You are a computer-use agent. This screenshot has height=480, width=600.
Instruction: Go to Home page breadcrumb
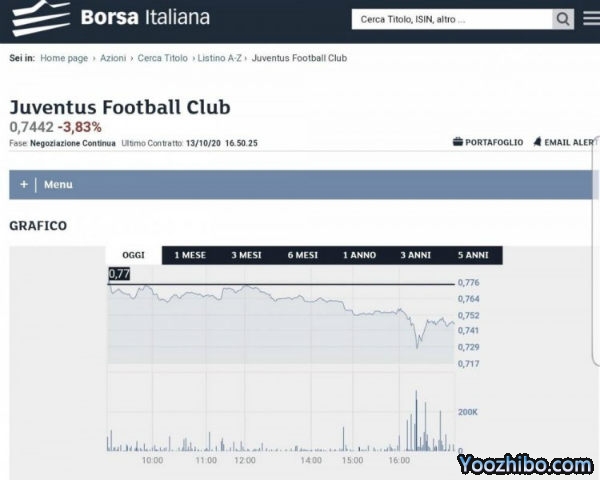(64, 58)
